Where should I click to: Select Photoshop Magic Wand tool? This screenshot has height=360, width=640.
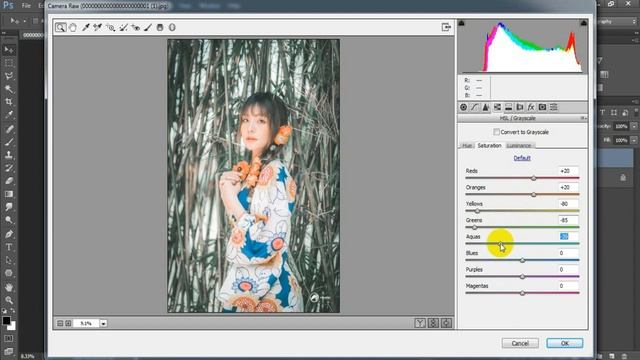tap(9, 89)
